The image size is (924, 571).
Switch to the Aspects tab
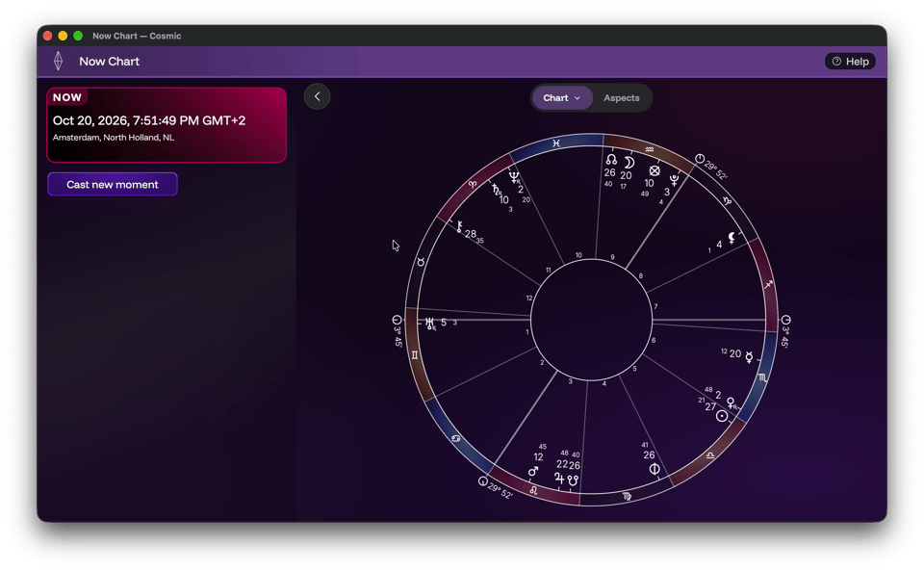[x=621, y=98]
